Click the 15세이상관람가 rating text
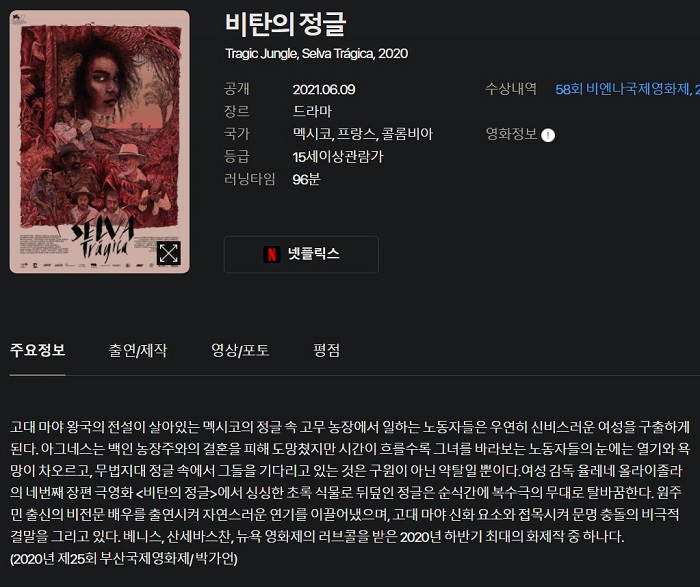 click(338, 157)
